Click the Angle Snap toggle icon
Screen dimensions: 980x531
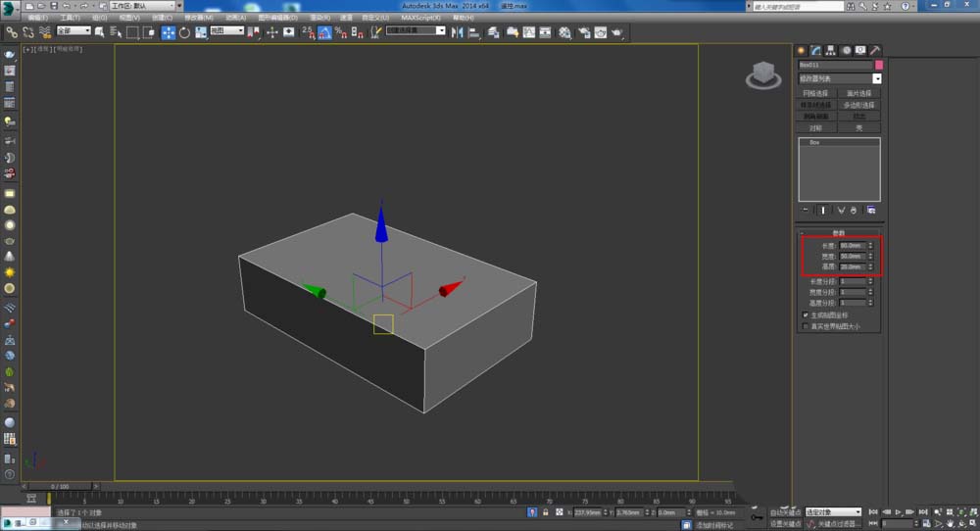[324, 32]
